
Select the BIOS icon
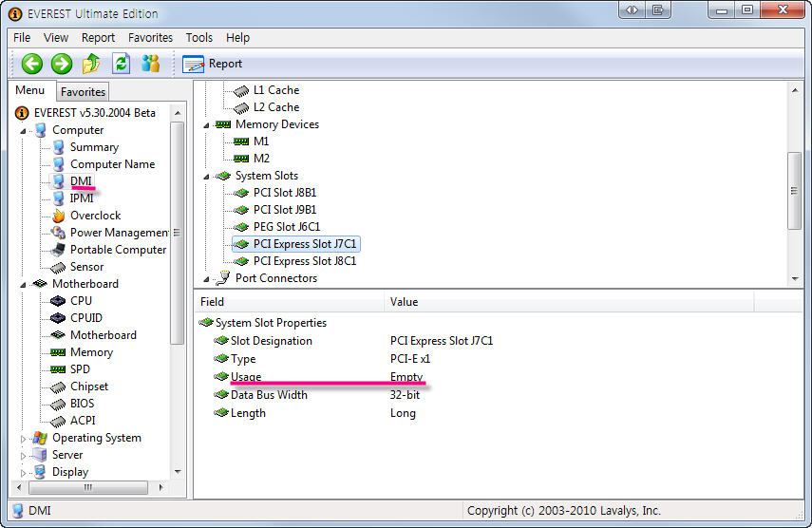point(58,404)
